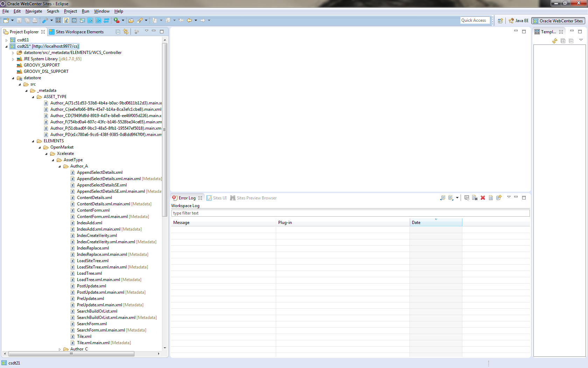The image size is (588, 368).
Task: Click the SC toolbar icon
Action: click(98, 20)
